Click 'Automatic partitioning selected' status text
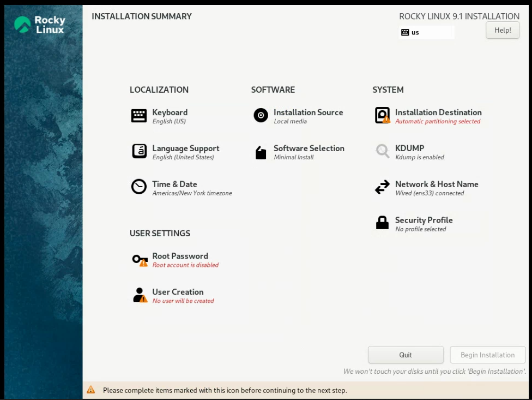The width and height of the screenshot is (532, 400). pyautogui.click(x=438, y=121)
